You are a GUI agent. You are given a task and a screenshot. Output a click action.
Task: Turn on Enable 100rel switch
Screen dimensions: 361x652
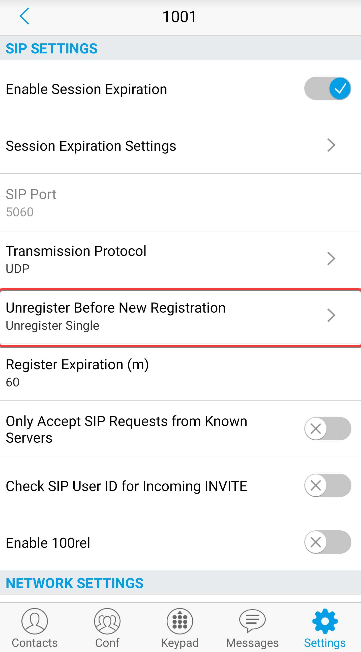point(327,542)
